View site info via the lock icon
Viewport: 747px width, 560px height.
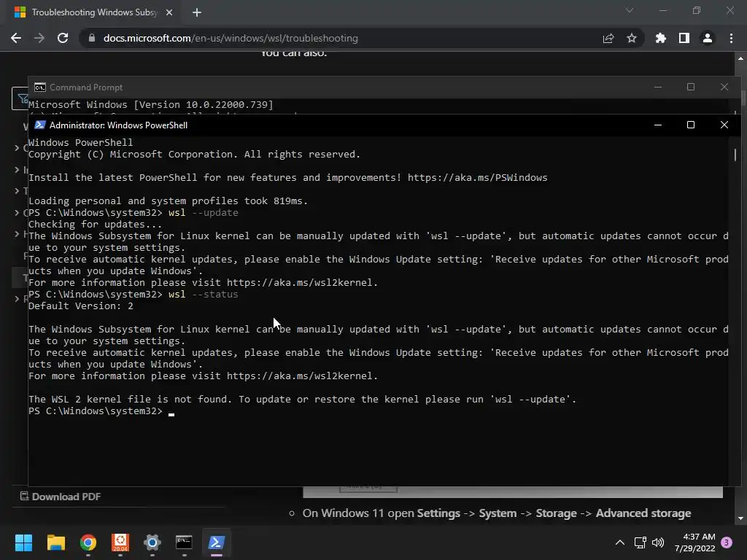[x=91, y=38]
